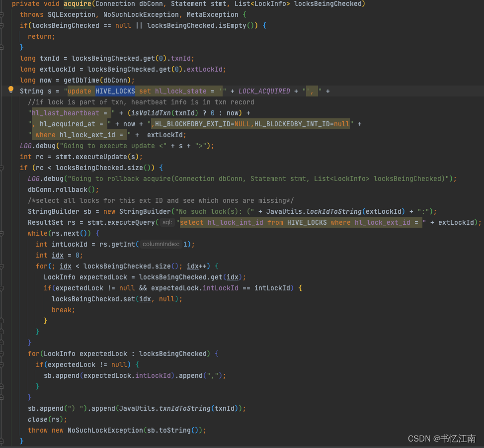The width and height of the screenshot is (484, 448).
Task: Click MetaException in throws clause
Action: pyautogui.click(x=212, y=14)
